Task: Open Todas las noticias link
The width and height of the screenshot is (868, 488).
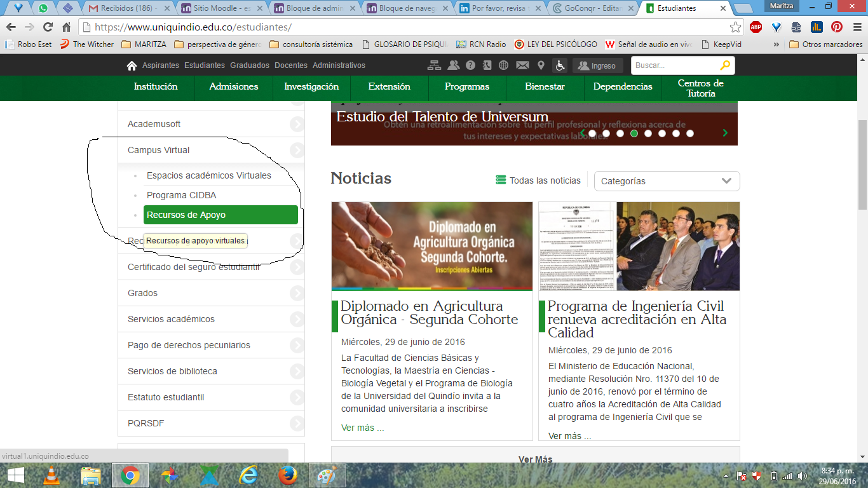Action: [538, 180]
